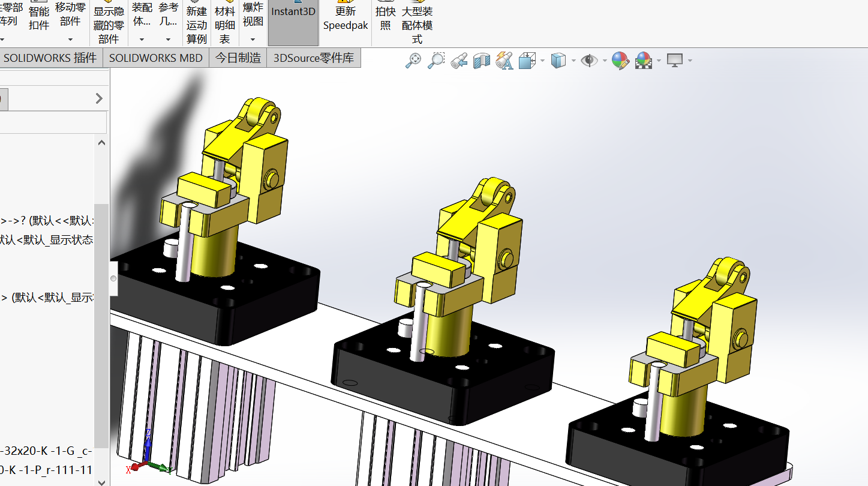Select tree item '> (默认<默认_显示'
The height and width of the screenshot is (486, 868).
click(47, 297)
